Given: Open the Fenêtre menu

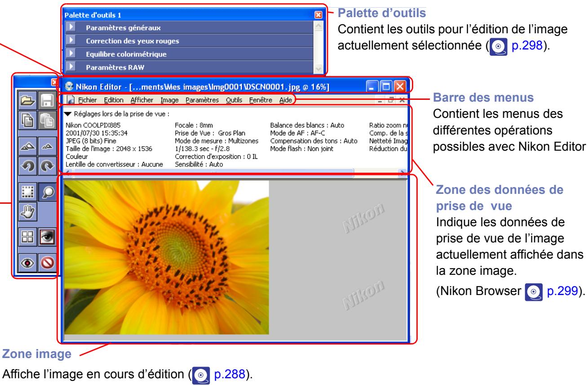Looking at the screenshot, I should (x=261, y=100).
